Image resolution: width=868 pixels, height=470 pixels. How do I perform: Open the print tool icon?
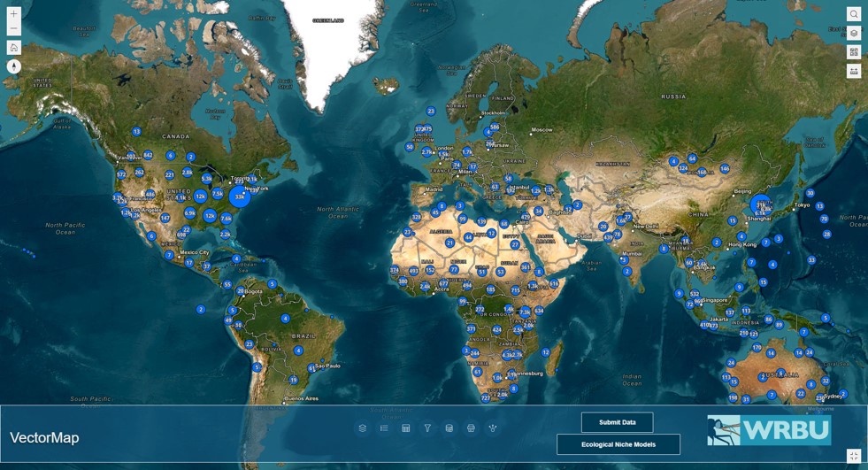[x=471, y=428]
